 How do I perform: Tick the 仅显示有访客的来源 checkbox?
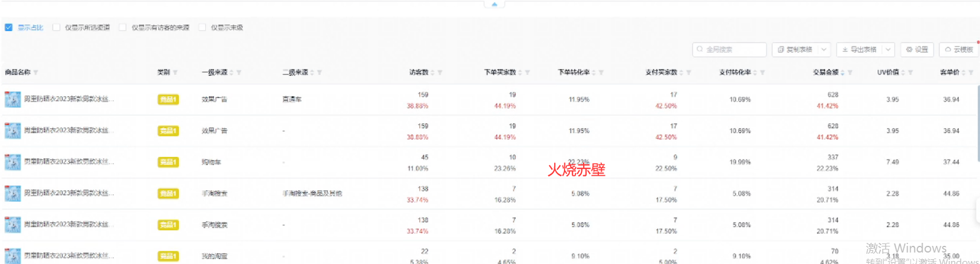click(x=122, y=27)
